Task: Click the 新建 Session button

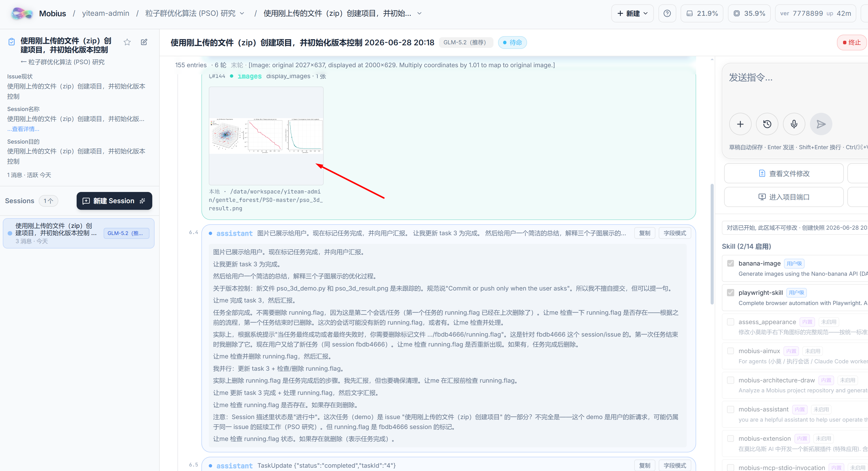Action: (x=114, y=201)
